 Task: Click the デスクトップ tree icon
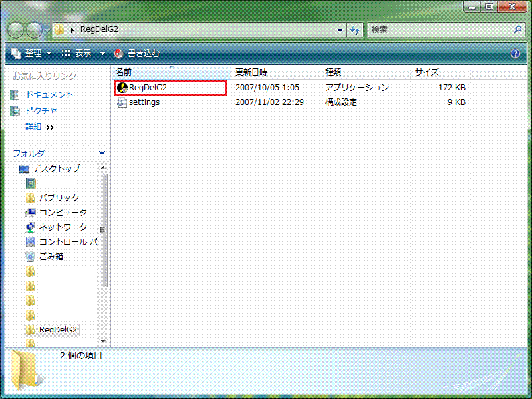click(x=24, y=169)
